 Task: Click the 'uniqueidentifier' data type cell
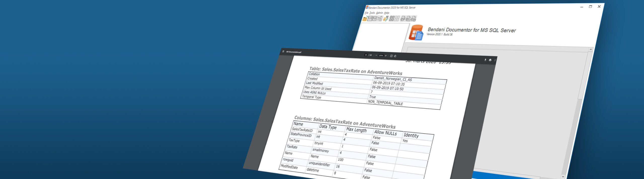click(x=319, y=164)
